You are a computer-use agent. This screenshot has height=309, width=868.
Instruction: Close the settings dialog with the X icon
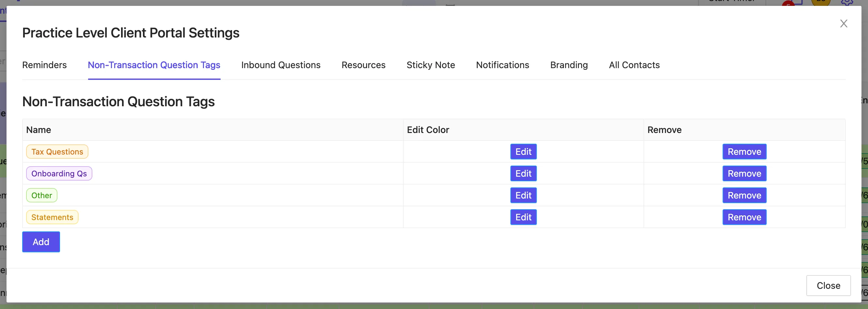(x=844, y=23)
